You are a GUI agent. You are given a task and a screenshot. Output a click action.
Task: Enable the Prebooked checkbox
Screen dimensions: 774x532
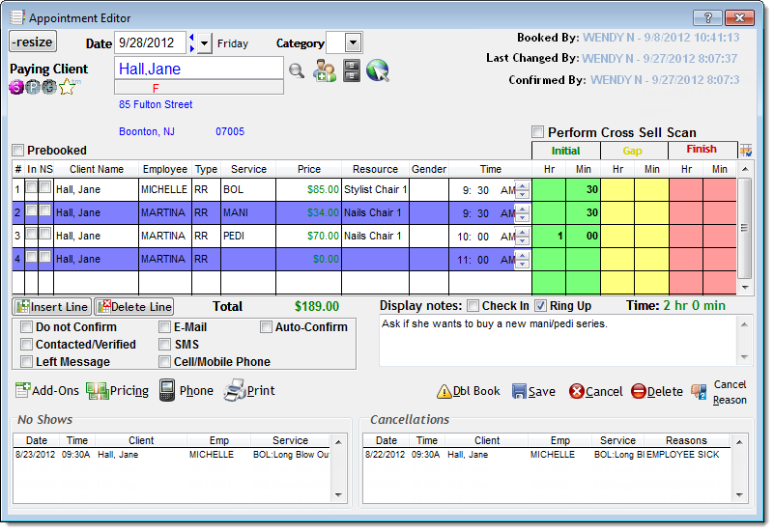tap(17, 150)
